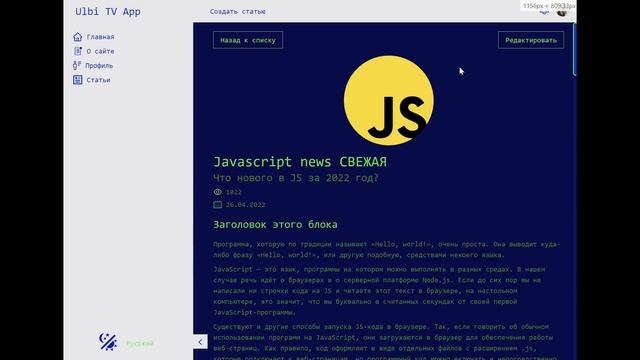The width and height of the screenshot is (640, 360).
Task: Click the Назад к списку button
Action: click(x=248, y=40)
